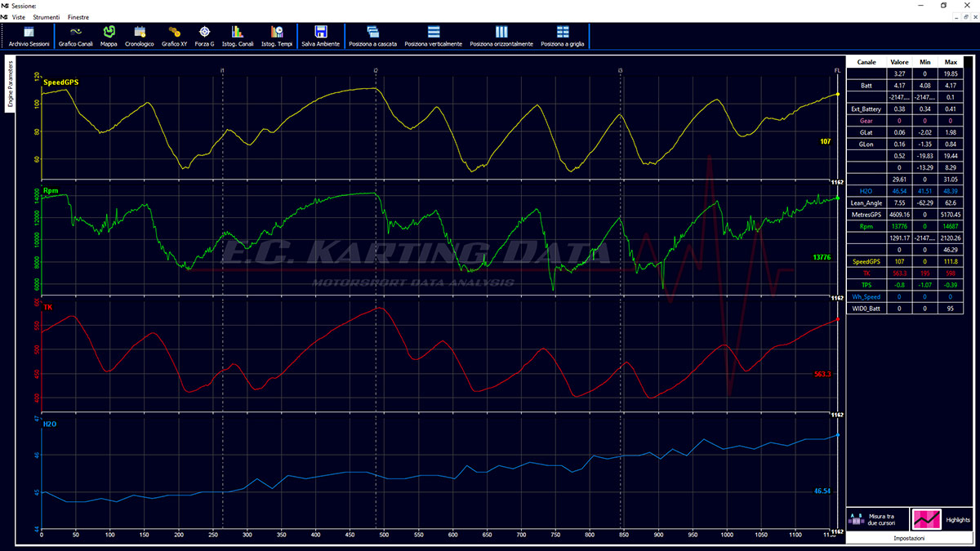Screen dimensions: 980x551
Task: Open the Finestre menu
Action: tap(78, 17)
